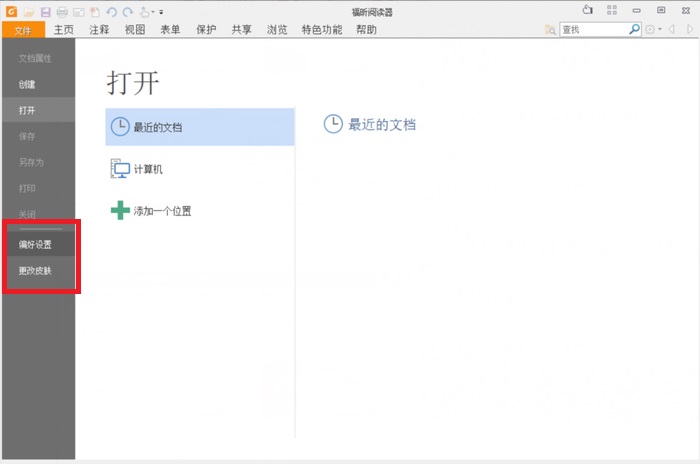Click the orange 文件 tab
The height and width of the screenshot is (464, 700).
[x=23, y=30]
